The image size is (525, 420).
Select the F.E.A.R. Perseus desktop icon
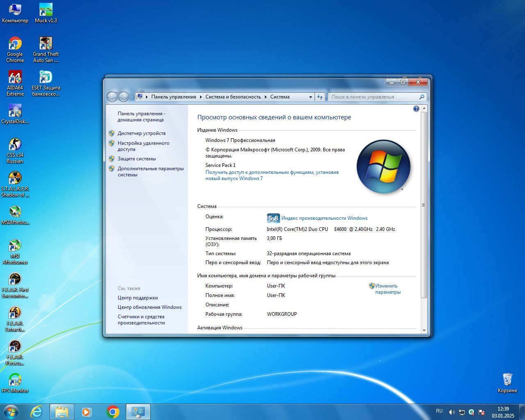pyautogui.click(x=15, y=352)
